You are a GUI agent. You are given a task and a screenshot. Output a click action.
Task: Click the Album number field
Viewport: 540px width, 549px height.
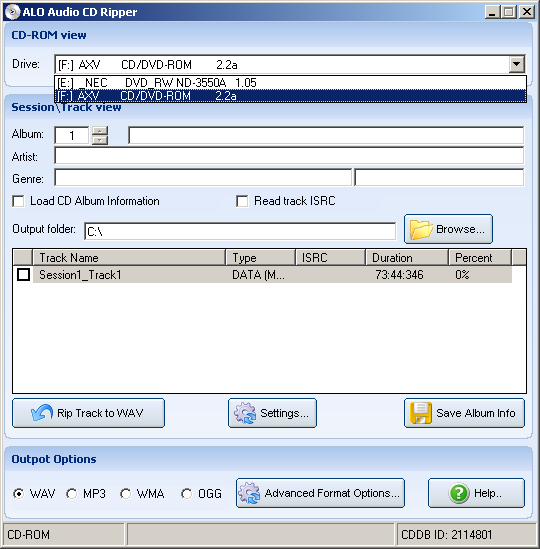pyautogui.click(x=71, y=135)
